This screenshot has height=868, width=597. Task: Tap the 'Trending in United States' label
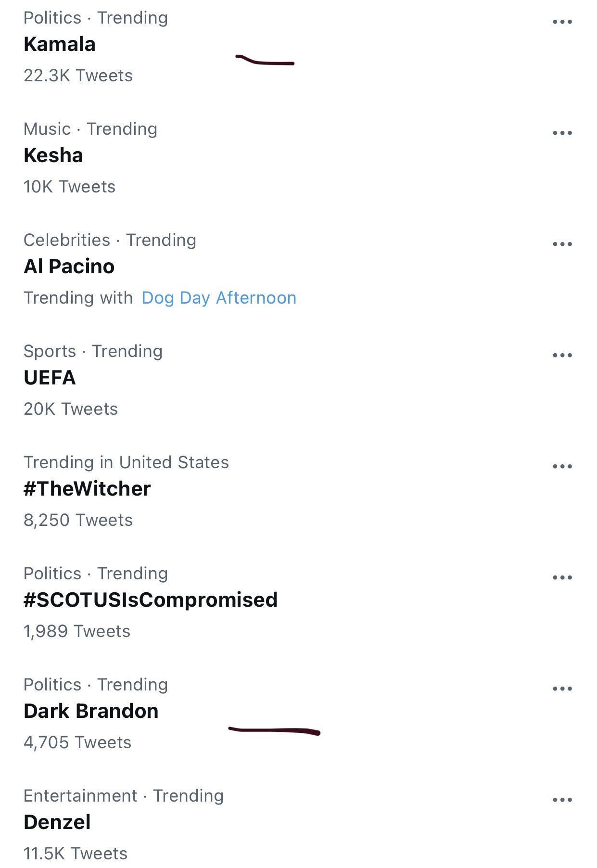(126, 462)
